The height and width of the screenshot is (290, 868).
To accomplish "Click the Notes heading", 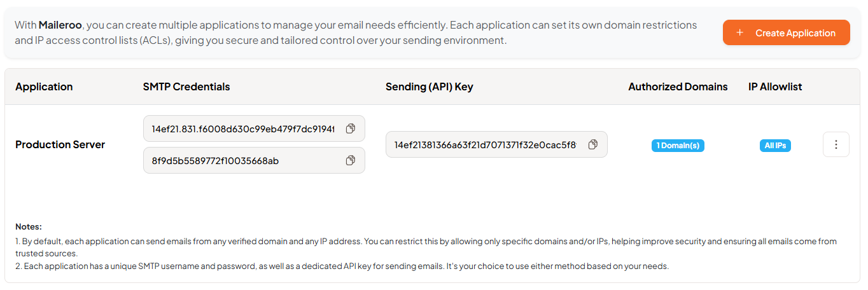I will pyautogui.click(x=29, y=226).
